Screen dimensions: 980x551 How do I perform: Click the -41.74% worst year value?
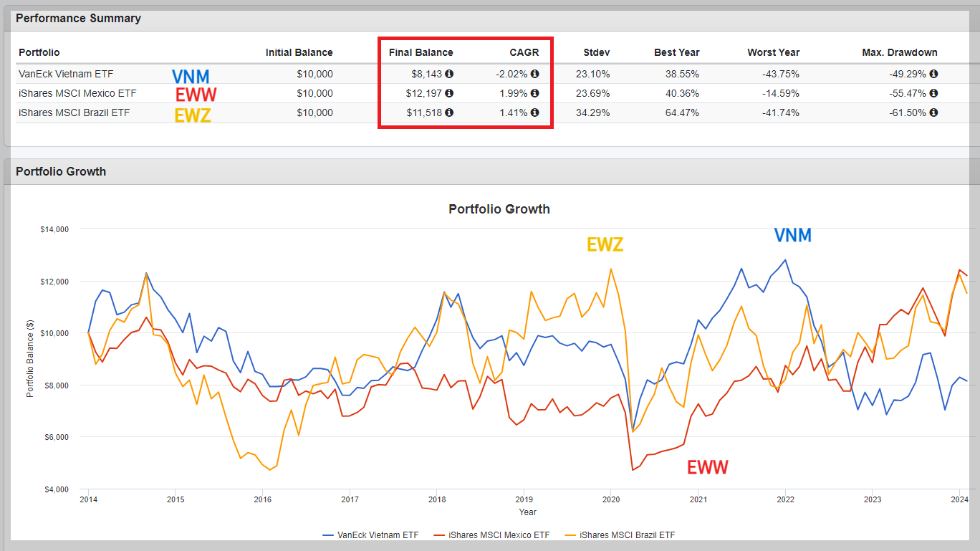[x=781, y=112]
